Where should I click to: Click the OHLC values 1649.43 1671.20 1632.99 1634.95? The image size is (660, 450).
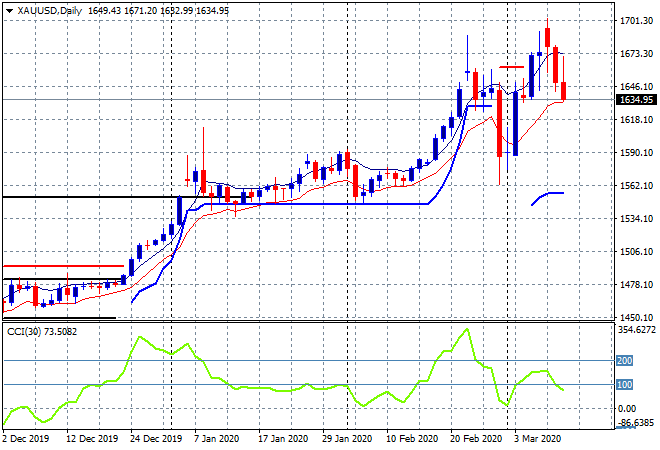click(x=158, y=11)
